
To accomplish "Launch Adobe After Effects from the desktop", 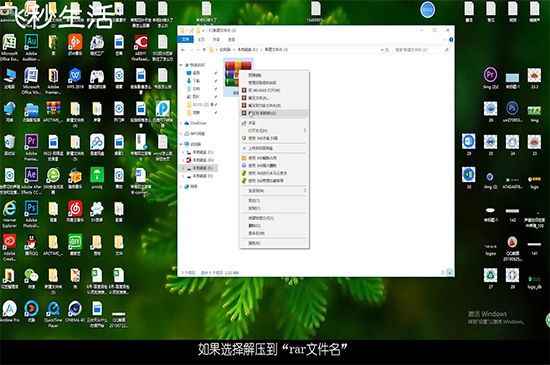I will (x=31, y=180).
